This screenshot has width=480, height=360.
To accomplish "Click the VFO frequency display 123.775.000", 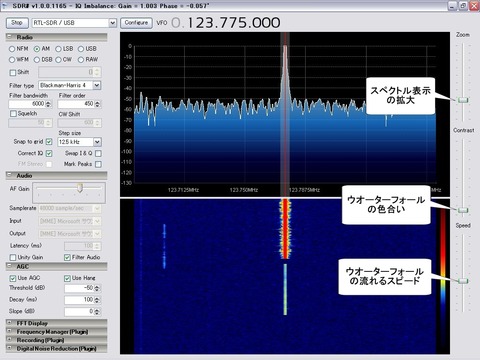I will [x=226, y=23].
